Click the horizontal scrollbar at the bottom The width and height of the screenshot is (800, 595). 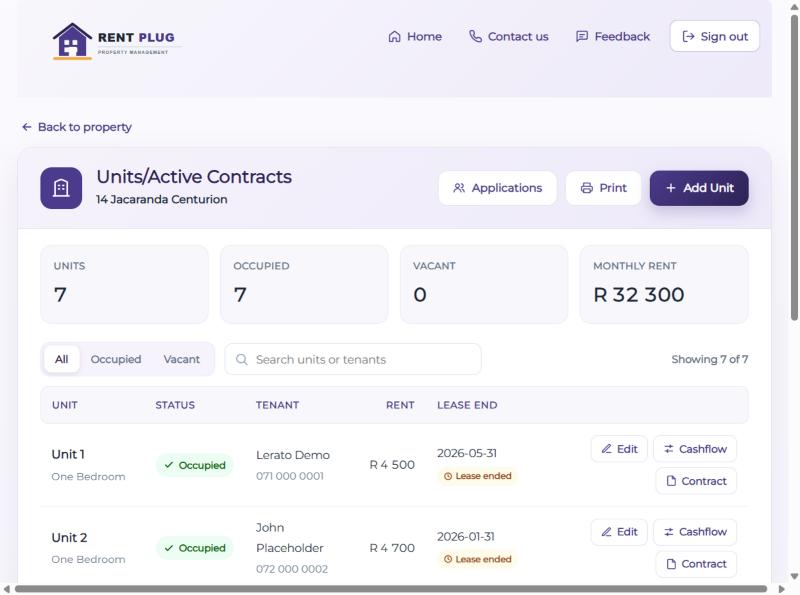click(x=391, y=589)
